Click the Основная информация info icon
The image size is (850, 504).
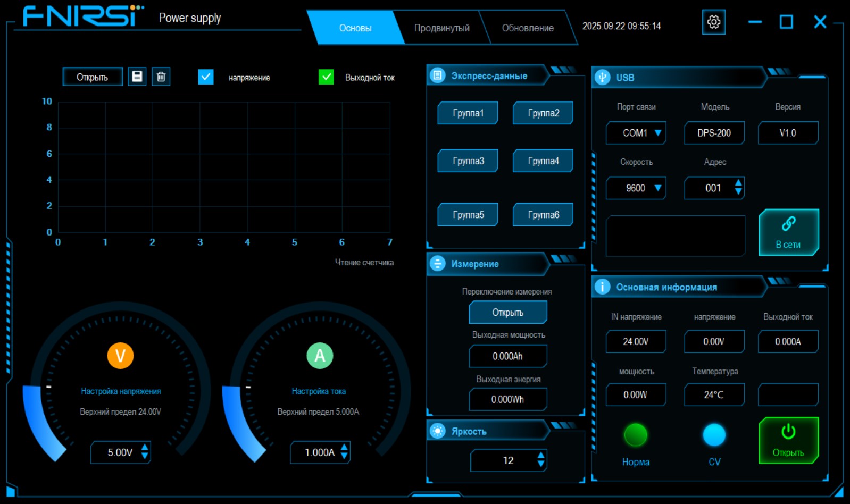click(x=602, y=287)
